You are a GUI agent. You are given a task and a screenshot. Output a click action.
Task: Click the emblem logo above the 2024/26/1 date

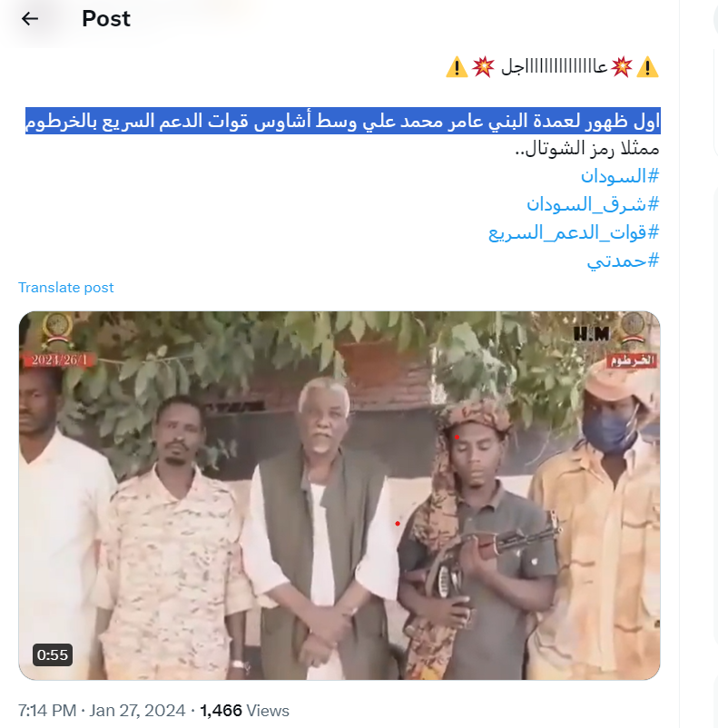[x=58, y=330]
